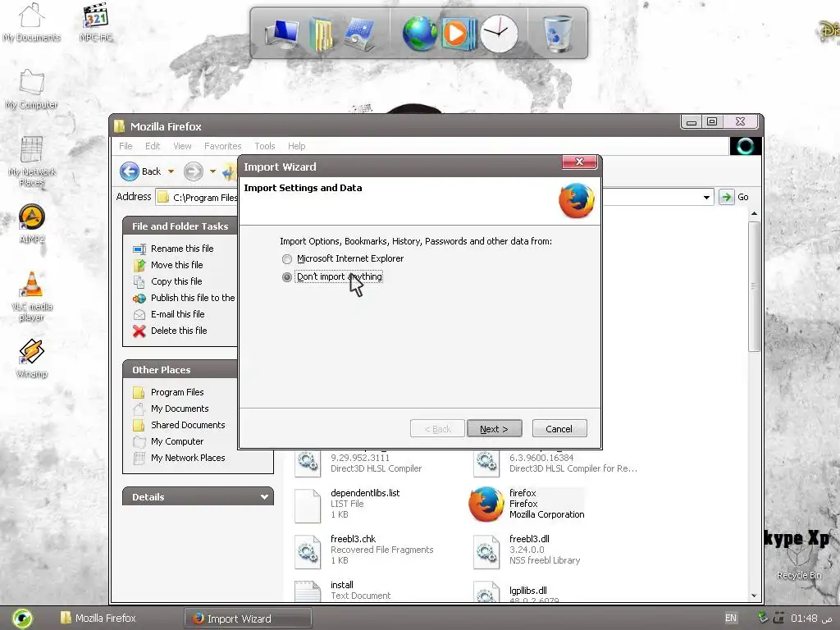
Task: Open media player icon in top dock
Action: [x=459, y=33]
